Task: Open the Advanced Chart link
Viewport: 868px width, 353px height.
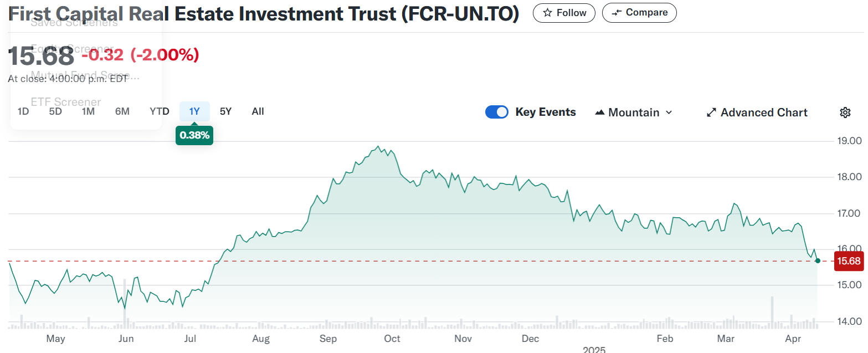Action: [764, 112]
